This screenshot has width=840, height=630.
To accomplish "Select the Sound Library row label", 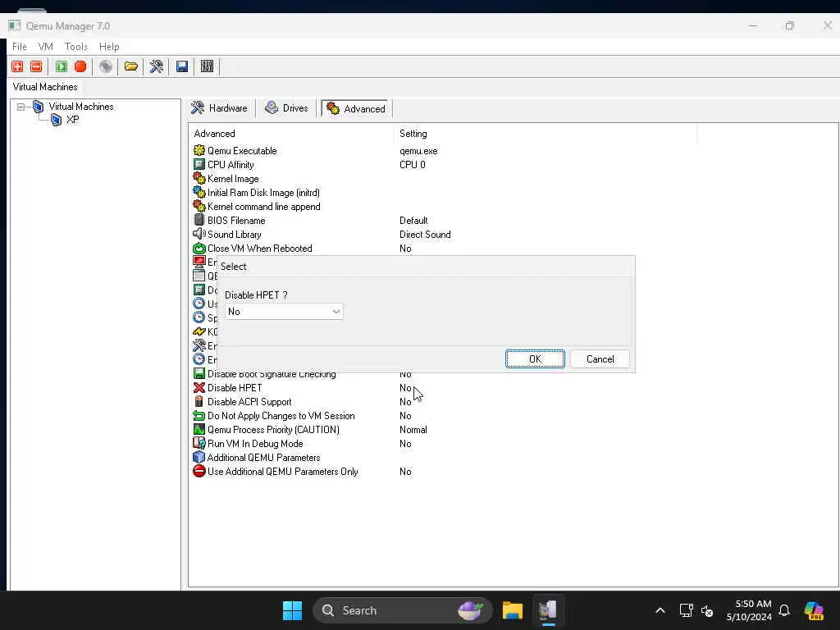I will [x=234, y=235].
